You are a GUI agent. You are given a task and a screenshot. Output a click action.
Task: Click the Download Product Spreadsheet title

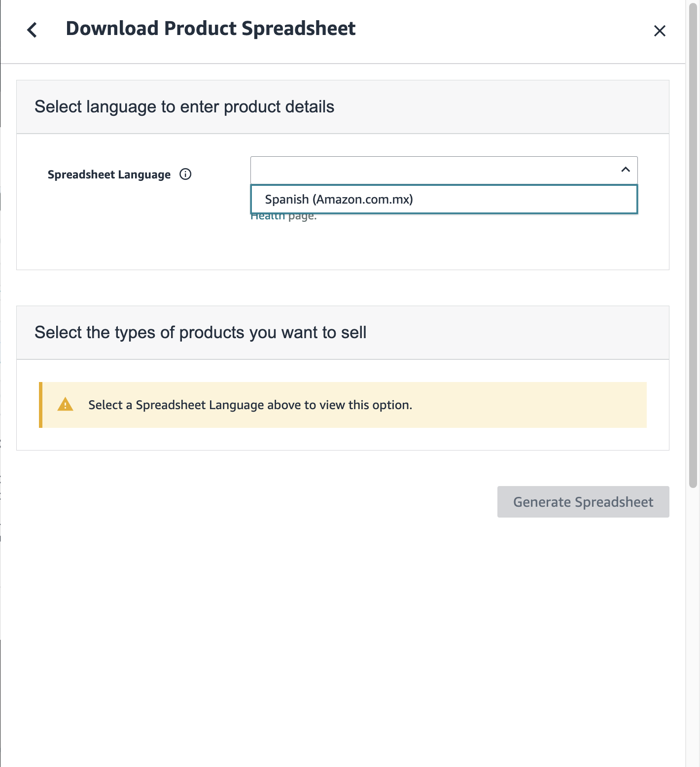point(210,29)
